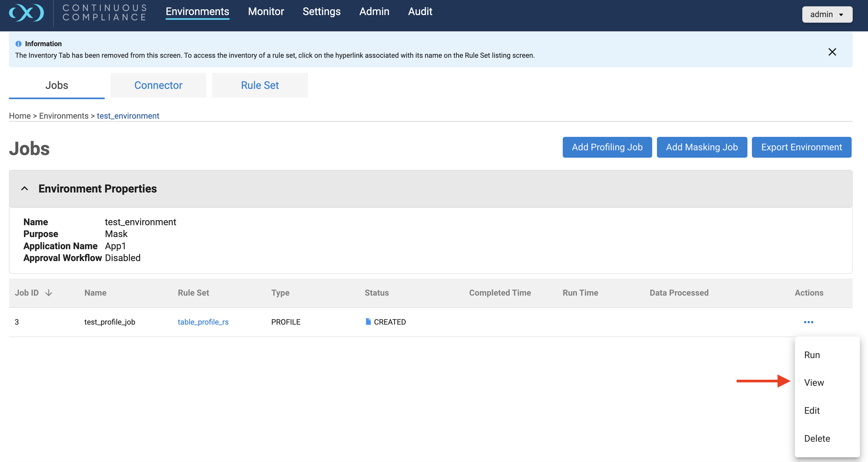Switch to the Connector tab
Viewport: 868px width, 462px height.
click(158, 85)
